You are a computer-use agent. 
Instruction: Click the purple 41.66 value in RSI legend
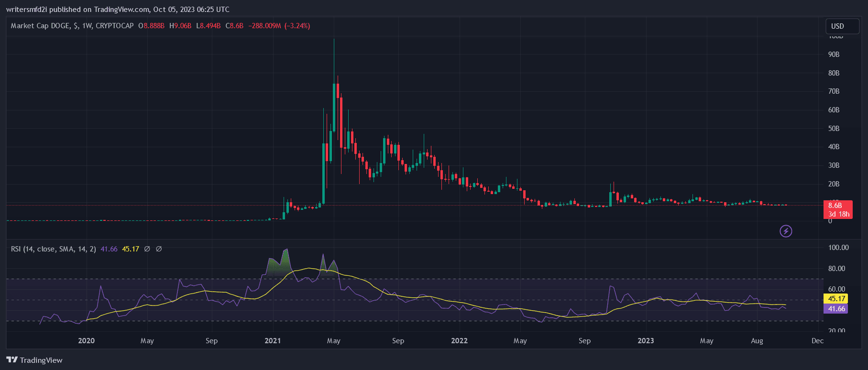(x=109, y=249)
